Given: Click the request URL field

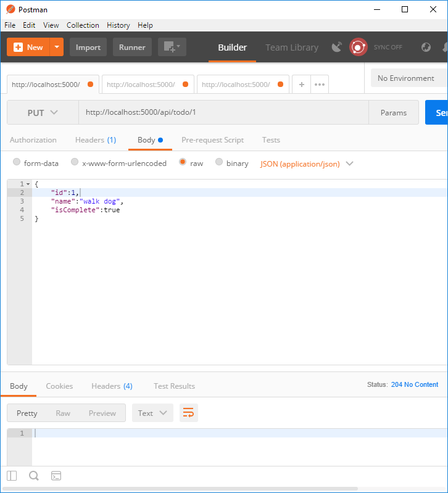Looking at the screenshot, I should (223, 112).
